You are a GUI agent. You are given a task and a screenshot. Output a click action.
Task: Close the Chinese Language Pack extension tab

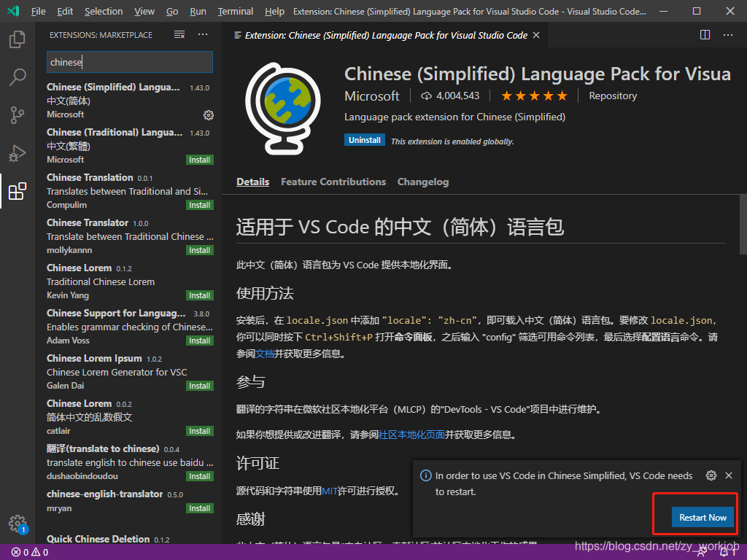(x=536, y=35)
